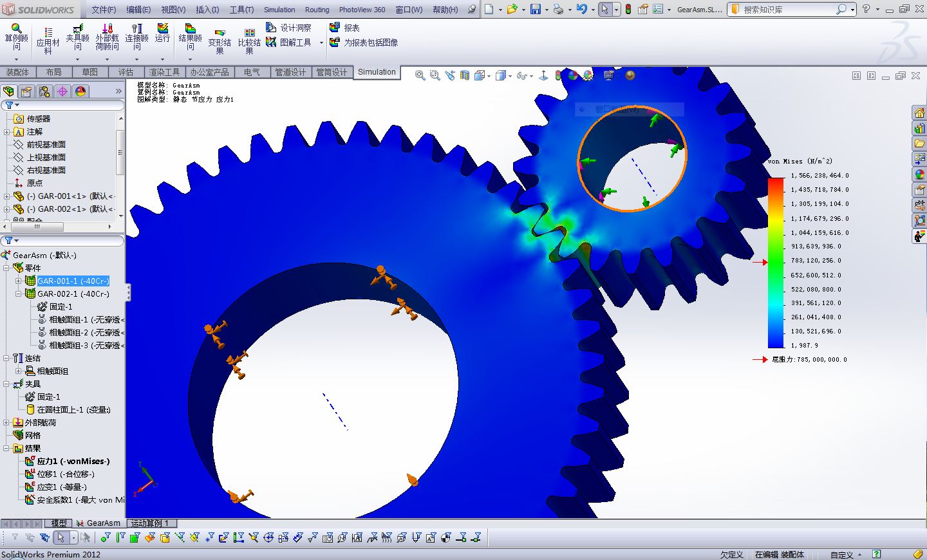
Task: Click the New document icon
Action: coord(489,9)
